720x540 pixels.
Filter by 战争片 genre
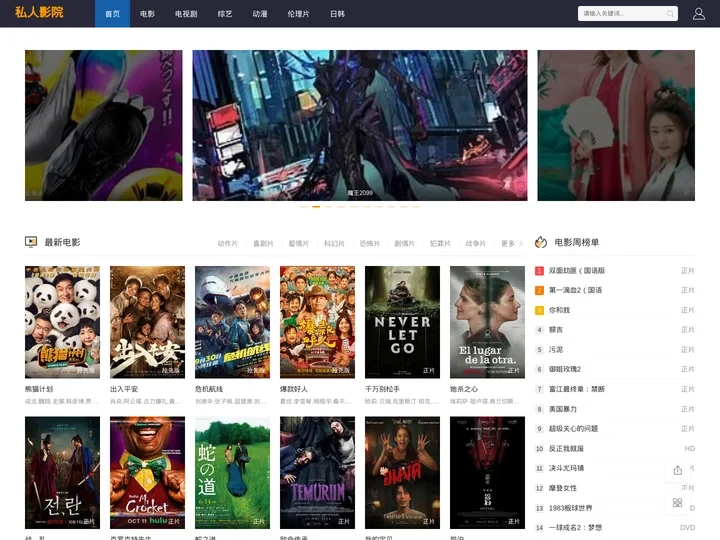[x=476, y=243]
